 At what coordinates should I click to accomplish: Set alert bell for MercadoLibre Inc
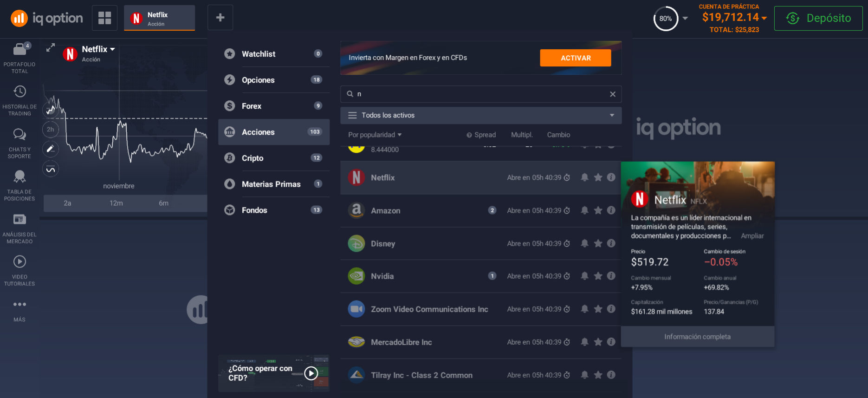pos(585,342)
